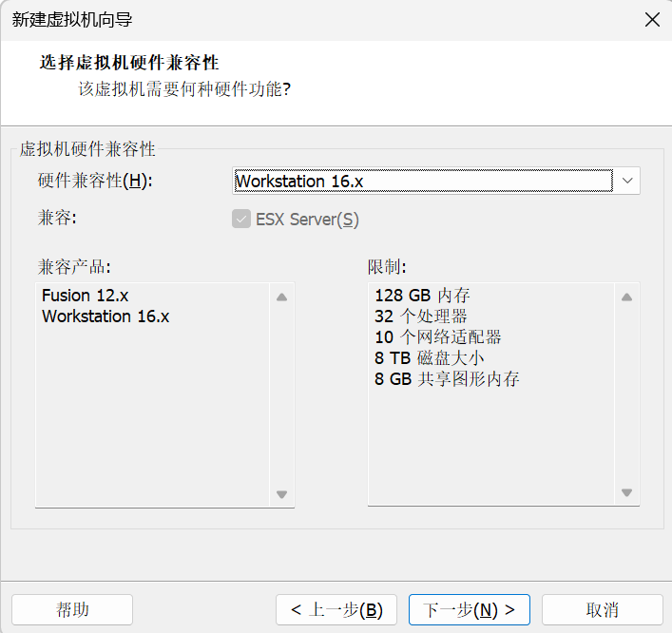Proceed with the 下一步(N) button

pos(470,609)
